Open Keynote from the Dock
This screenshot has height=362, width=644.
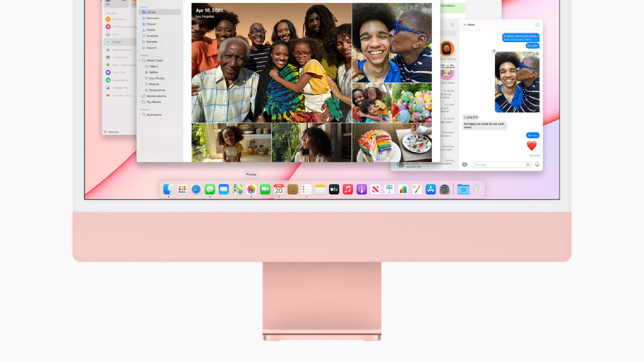click(x=389, y=189)
